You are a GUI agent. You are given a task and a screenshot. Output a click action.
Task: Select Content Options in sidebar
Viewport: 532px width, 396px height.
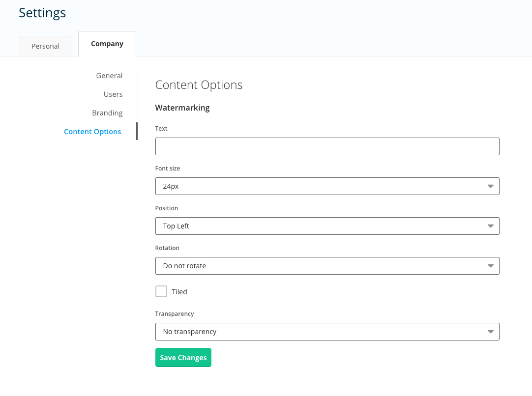click(x=92, y=132)
